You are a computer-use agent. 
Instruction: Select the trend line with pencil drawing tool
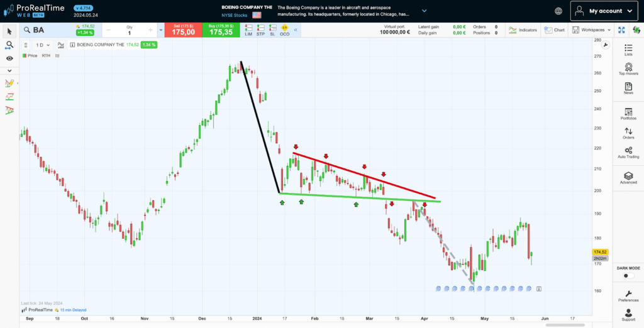(9, 84)
